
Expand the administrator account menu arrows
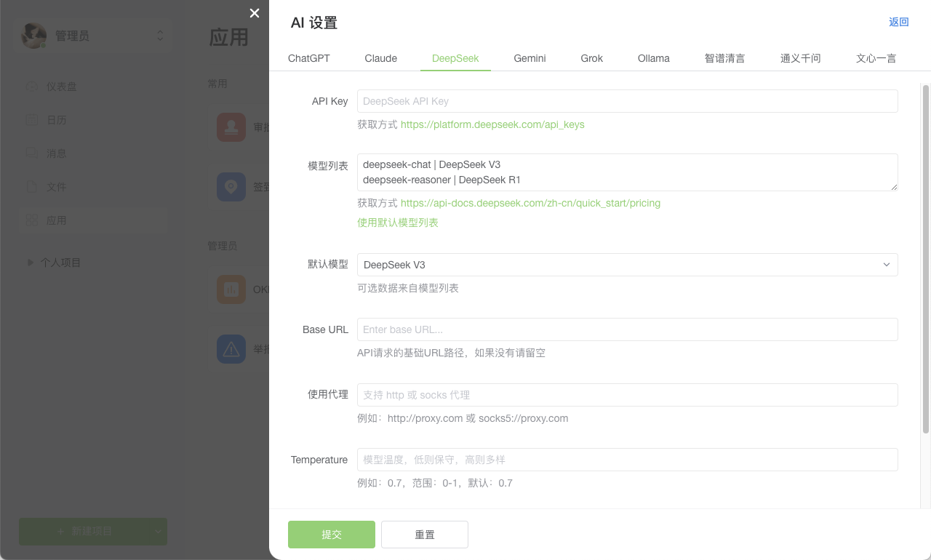[160, 36]
